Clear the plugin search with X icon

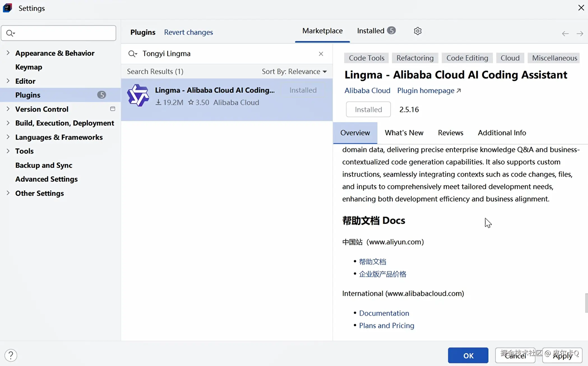[x=321, y=54]
